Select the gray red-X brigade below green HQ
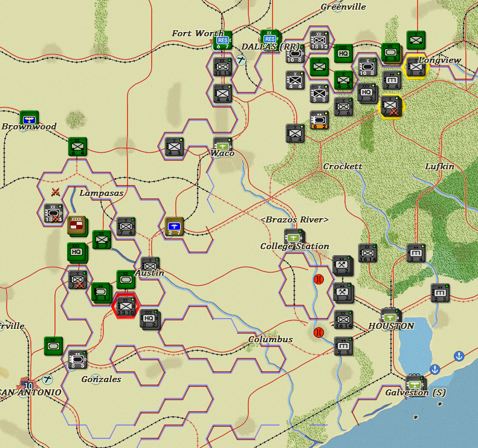Image resolution: width=478 pixels, height=448 pixels. [x=77, y=279]
